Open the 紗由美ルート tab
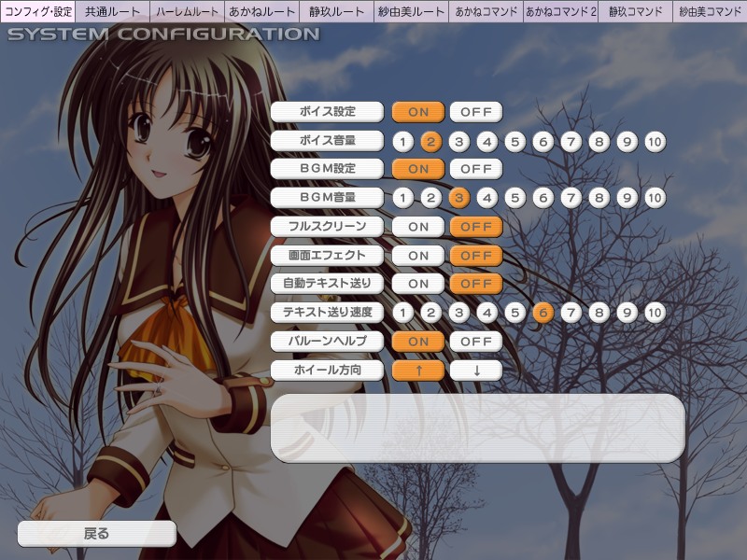This screenshot has width=747, height=560. (x=412, y=11)
